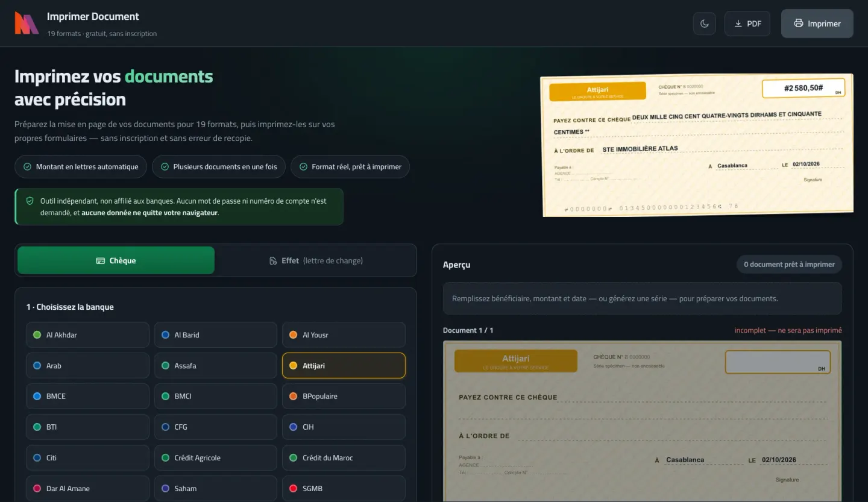The image size is (868, 502).
Task: Click '19 formats · gratuit, sans inscription' subtitle
Action: [x=102, y=34]
